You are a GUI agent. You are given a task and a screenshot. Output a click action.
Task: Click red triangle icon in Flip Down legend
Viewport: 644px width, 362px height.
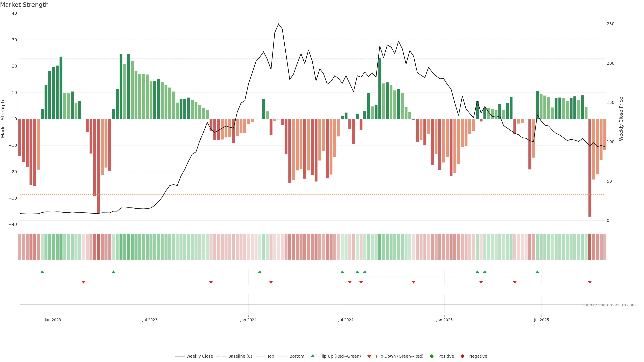pyautogui.click(x=369, y=356)
